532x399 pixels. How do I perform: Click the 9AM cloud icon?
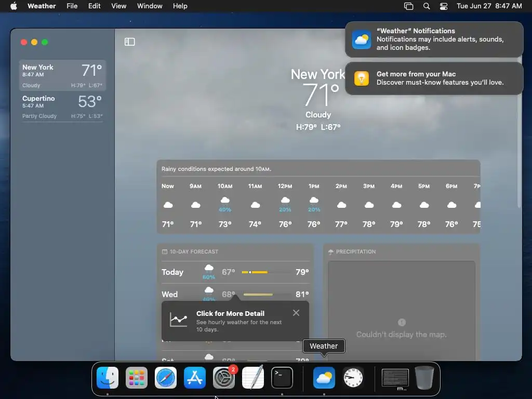tap(195, 205)
